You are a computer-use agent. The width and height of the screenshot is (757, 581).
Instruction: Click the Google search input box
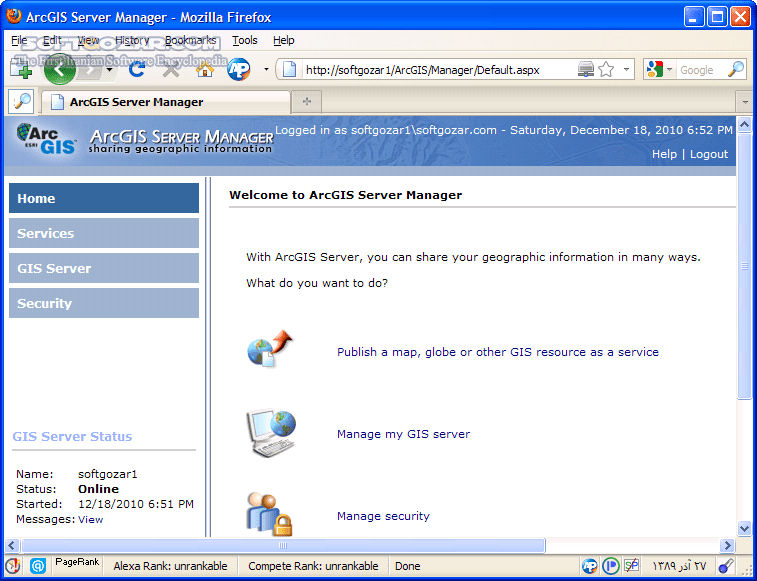click(x=700, y=71)
